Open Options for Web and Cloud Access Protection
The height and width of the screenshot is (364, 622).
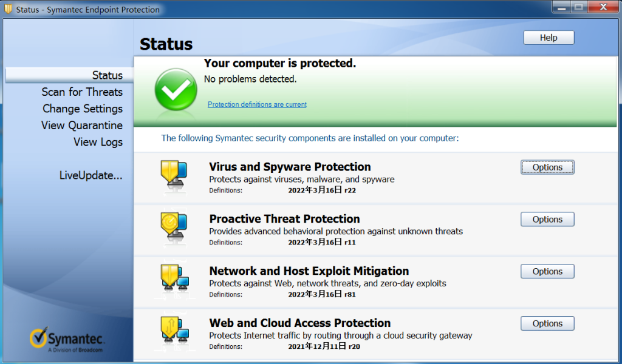(547, 323)
